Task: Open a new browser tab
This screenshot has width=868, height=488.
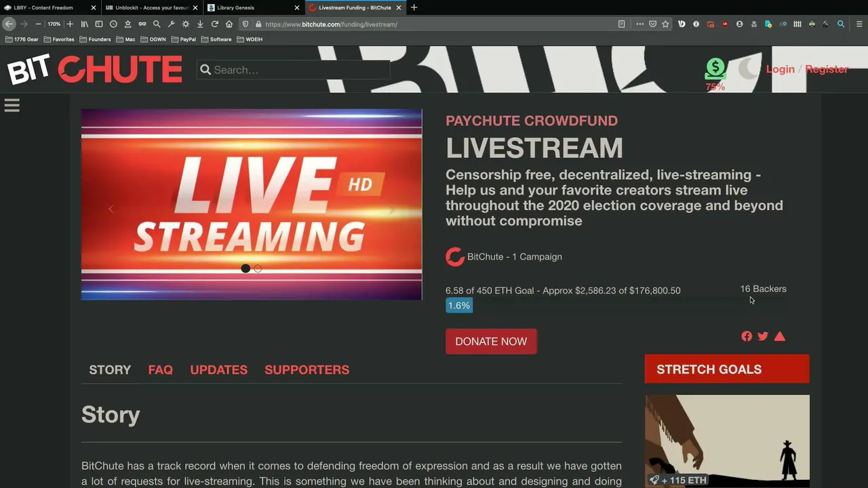Action: pos(414,7)
